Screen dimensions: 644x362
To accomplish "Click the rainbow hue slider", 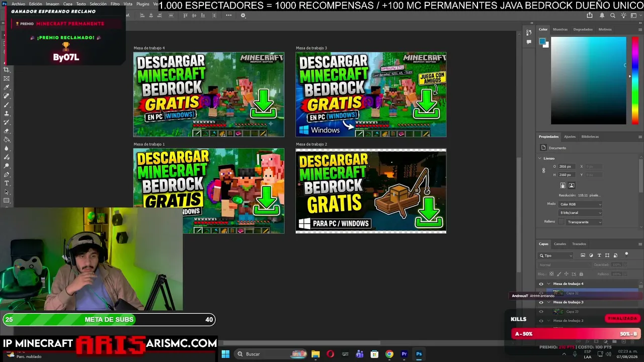I will coord(634,80).
